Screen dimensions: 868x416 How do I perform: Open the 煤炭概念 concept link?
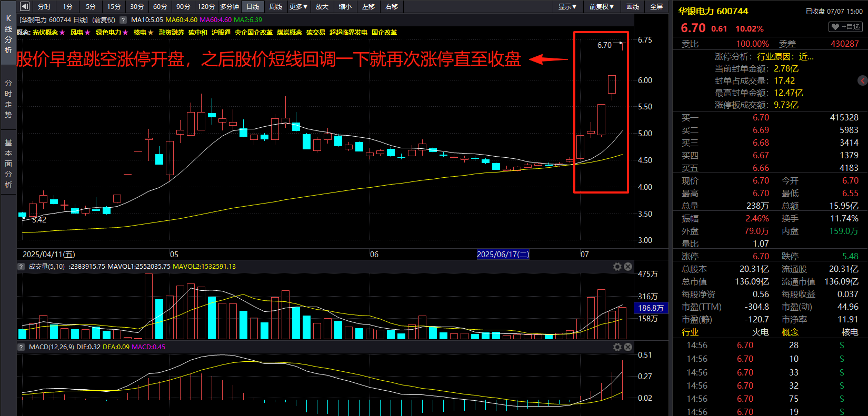[290, 33]
